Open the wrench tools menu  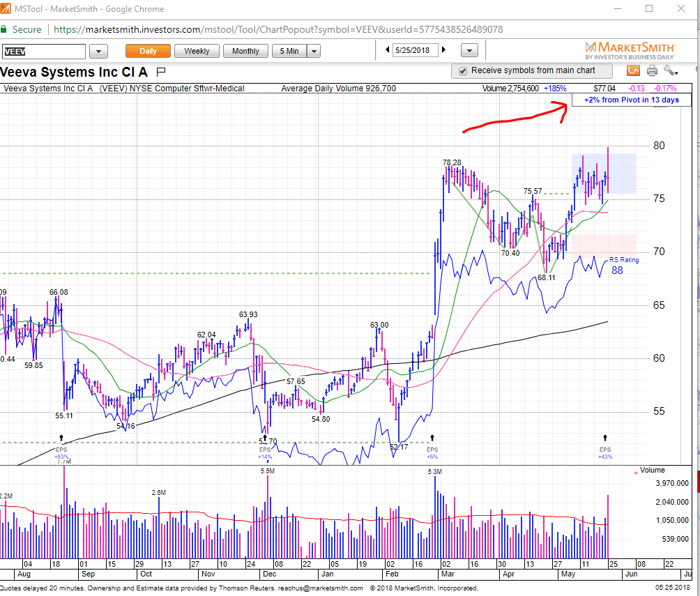(x=670, y=70)
